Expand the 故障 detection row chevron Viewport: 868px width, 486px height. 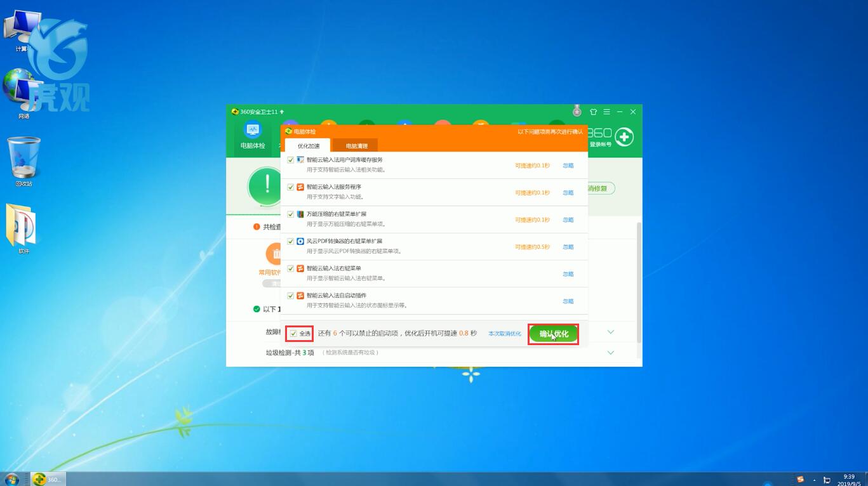click(611, 332)
